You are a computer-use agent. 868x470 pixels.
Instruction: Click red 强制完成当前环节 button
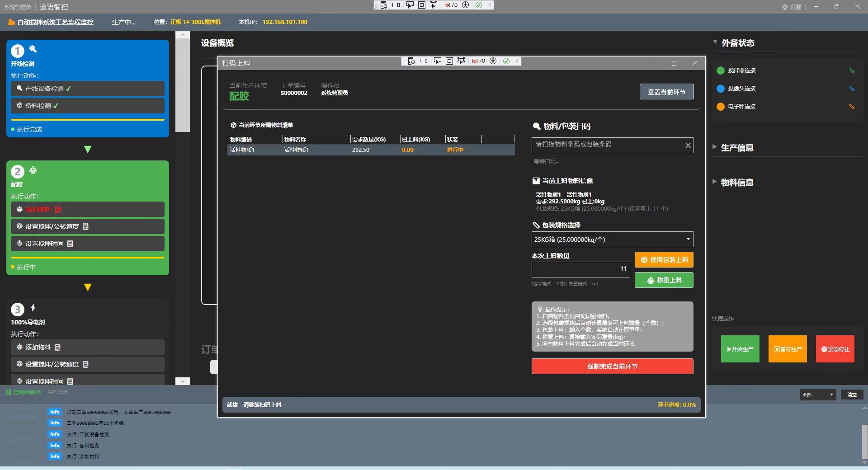(x=612, y=367)
